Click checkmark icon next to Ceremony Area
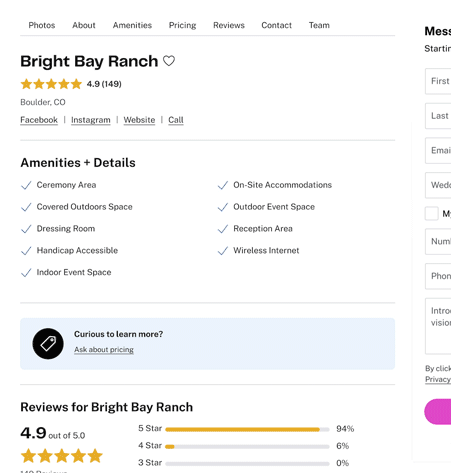Screen dimensions: 451x473 click(26, 185)
